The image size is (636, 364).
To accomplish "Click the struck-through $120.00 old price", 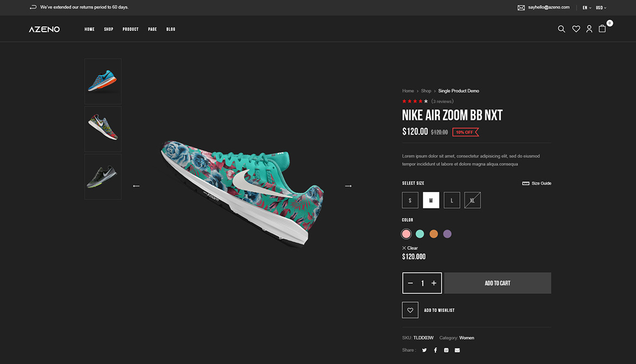I will [x=439, y=132].
